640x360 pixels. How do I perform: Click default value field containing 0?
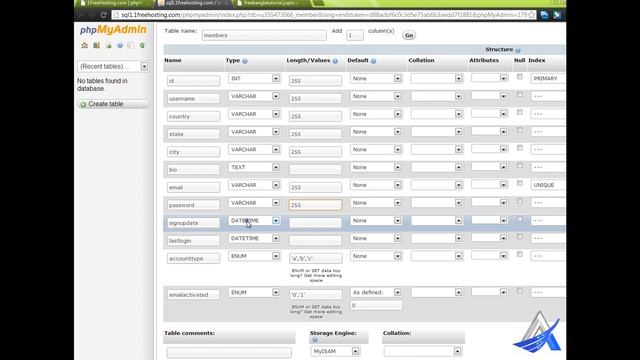click(x=376, y=305)
